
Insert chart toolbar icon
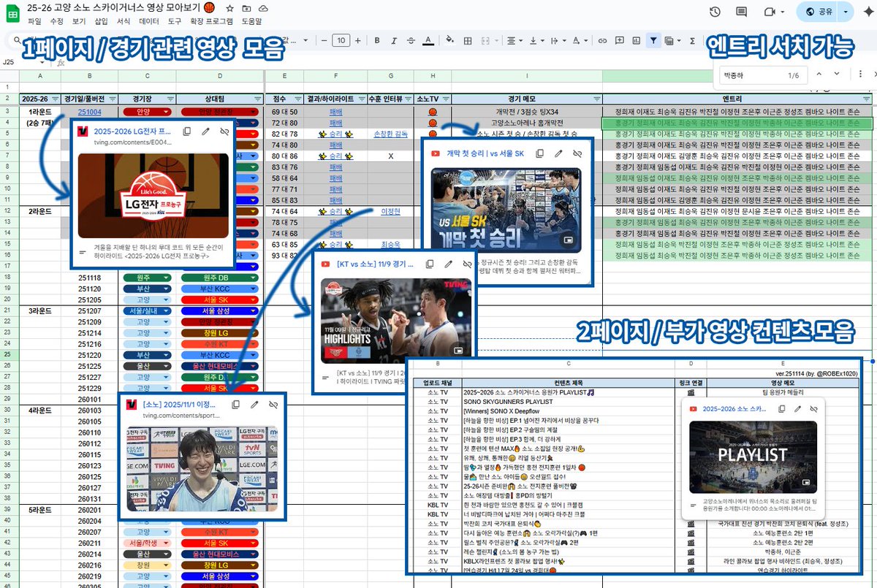pyautogui.click(x=636, y=41)
